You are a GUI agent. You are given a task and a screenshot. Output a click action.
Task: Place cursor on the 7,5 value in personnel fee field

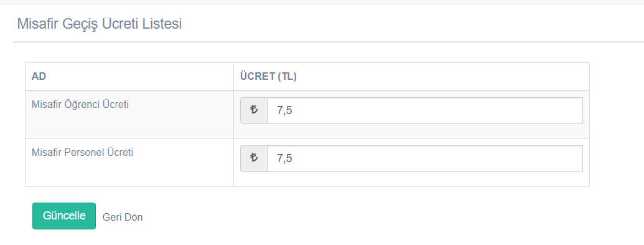coord(284,158)
